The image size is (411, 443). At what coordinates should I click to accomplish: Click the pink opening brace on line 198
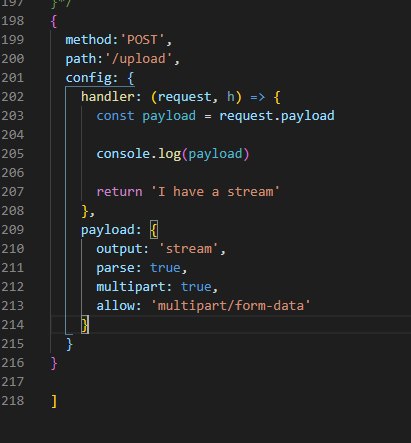click(54, 21)
